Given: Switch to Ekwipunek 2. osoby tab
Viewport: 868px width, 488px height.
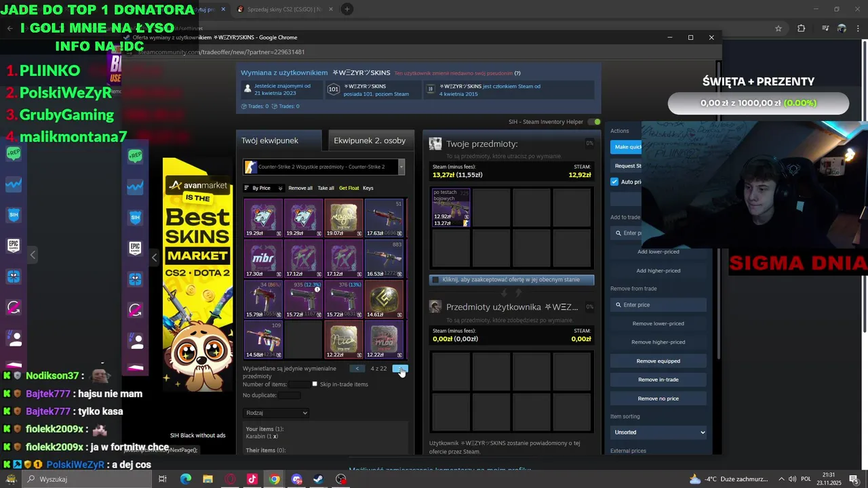Looking at the screenshot, I should point(370,140).
